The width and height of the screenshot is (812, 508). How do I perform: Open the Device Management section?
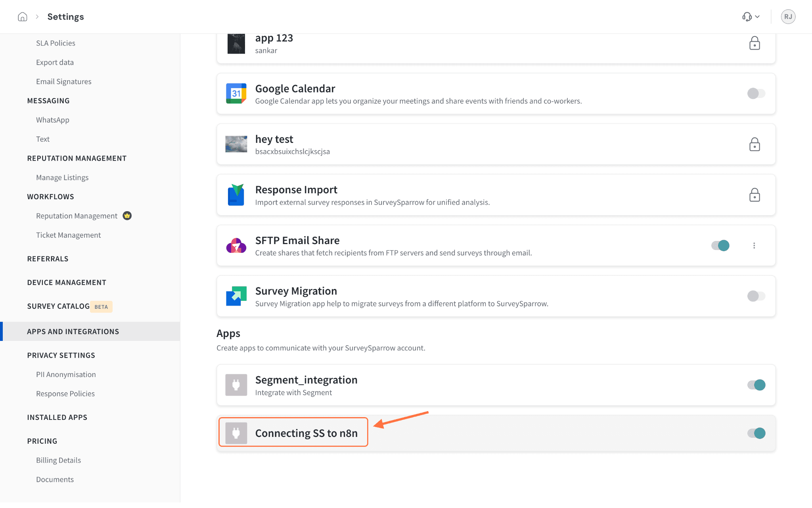tap(67, 283)
